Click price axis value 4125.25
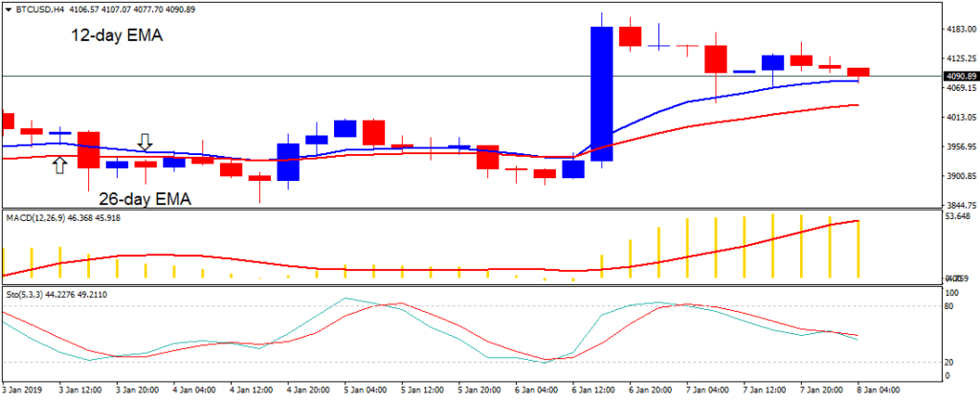Image resolution: width=980 pixels, height=400 pixels. point(963,58)
